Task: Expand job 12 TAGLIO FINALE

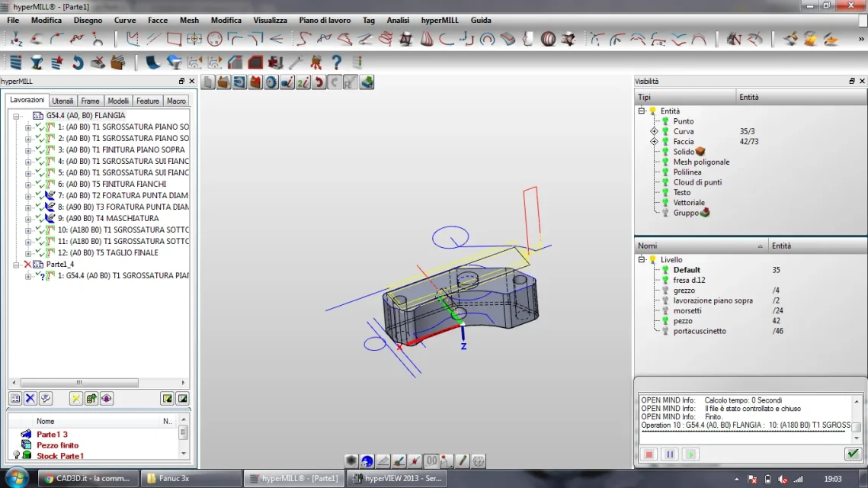Action: (27, 253)
